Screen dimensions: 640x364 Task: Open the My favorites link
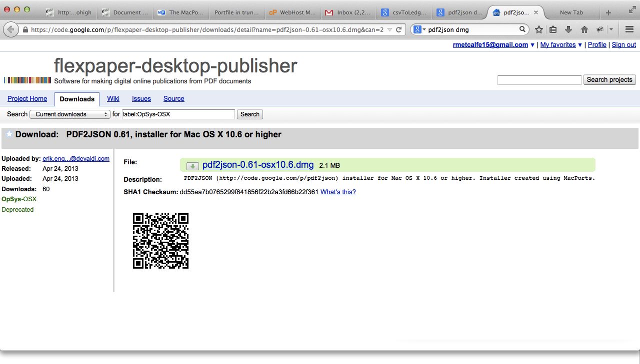(558, 44)
